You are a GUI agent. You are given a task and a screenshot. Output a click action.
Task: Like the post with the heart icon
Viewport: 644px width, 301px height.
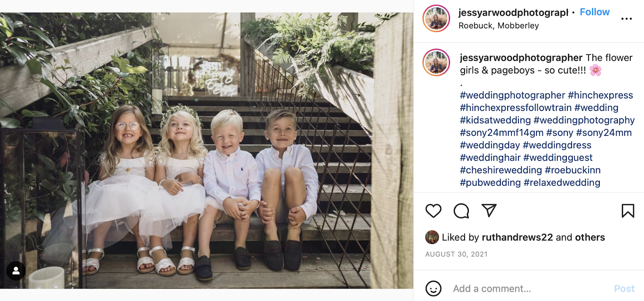pyautogui.click(x=433, y=211)
